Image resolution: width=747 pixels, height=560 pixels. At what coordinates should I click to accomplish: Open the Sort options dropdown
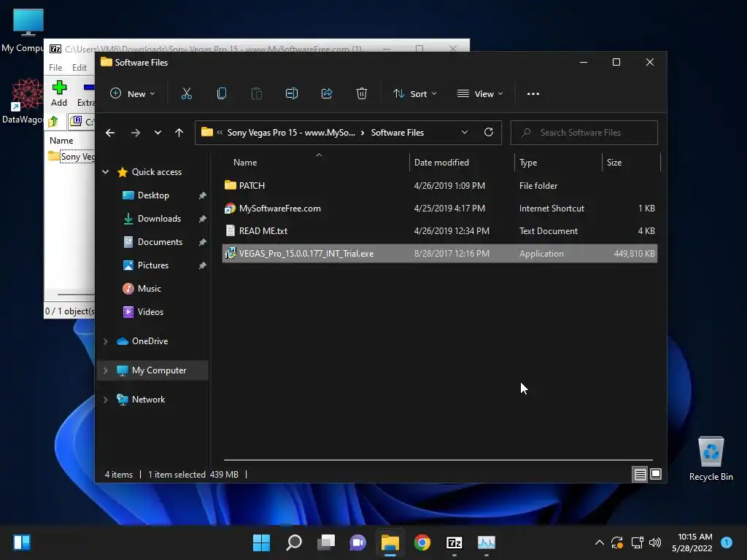[x=414, y=94]
